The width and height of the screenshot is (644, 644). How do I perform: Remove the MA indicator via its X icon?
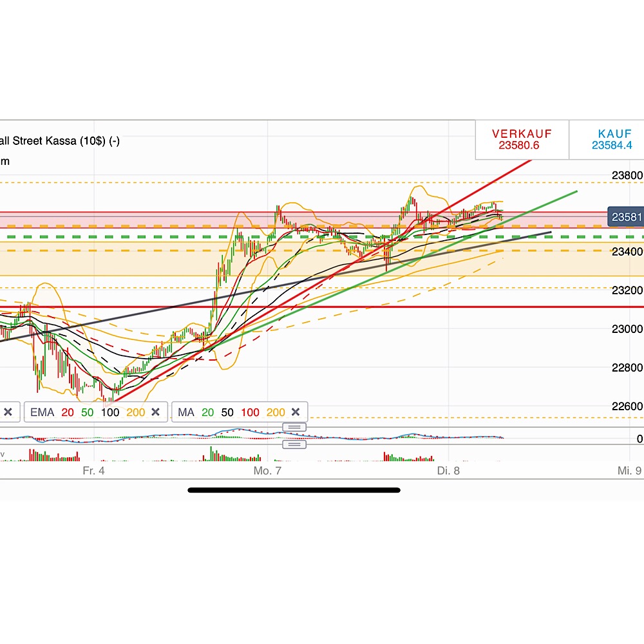click(x=296, y=412)
